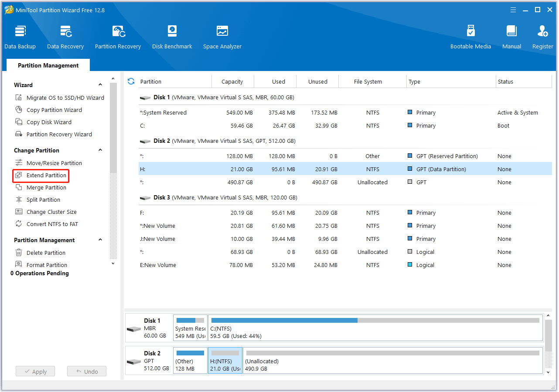559x392 pixels.
Task: Collapse the Wizard section
Action: (100, 85)
